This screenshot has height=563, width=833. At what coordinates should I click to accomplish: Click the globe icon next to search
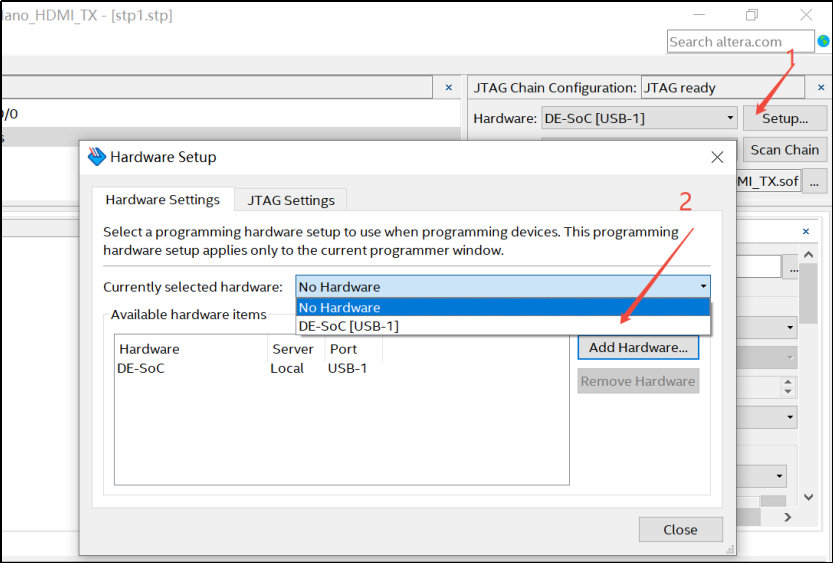coord(823,41)
